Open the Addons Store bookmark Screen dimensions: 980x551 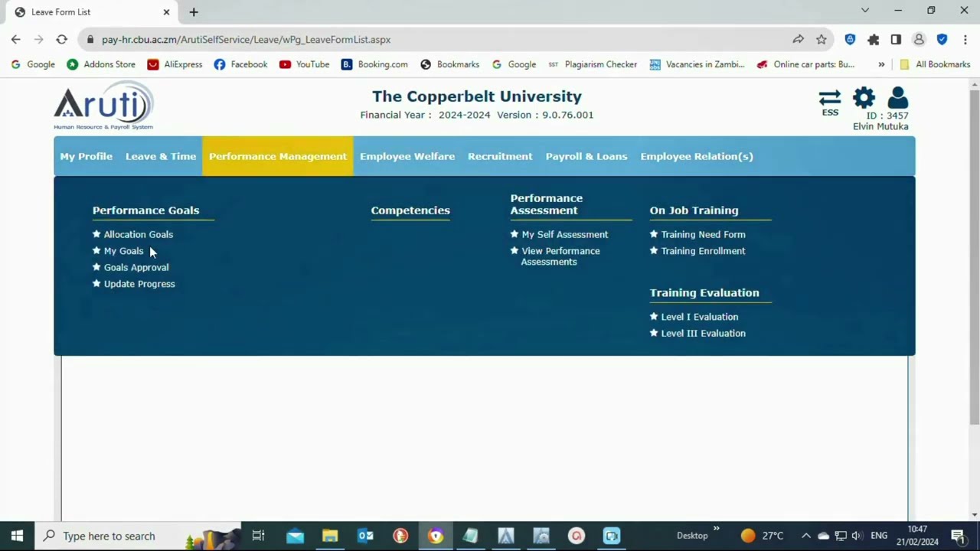pos(101,64)
